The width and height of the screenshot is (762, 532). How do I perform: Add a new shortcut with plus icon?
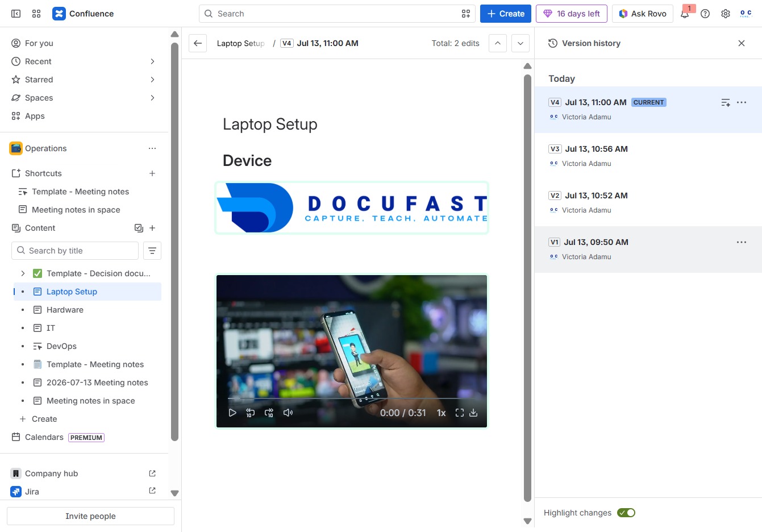(152, 173)
